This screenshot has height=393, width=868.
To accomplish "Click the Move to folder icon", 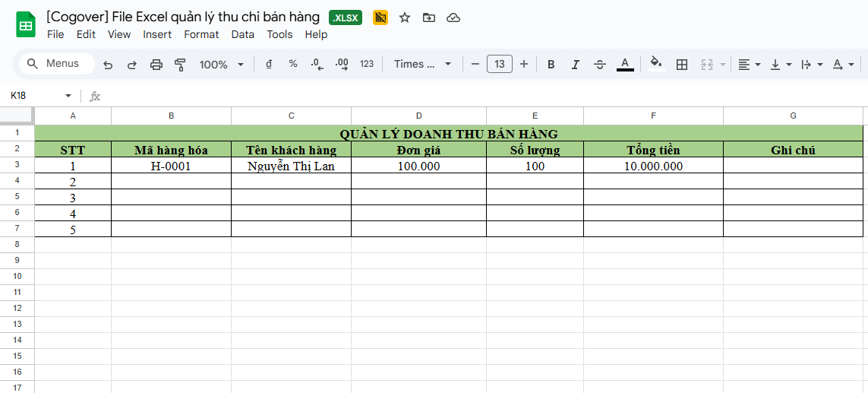I will (x=429, y=17).
